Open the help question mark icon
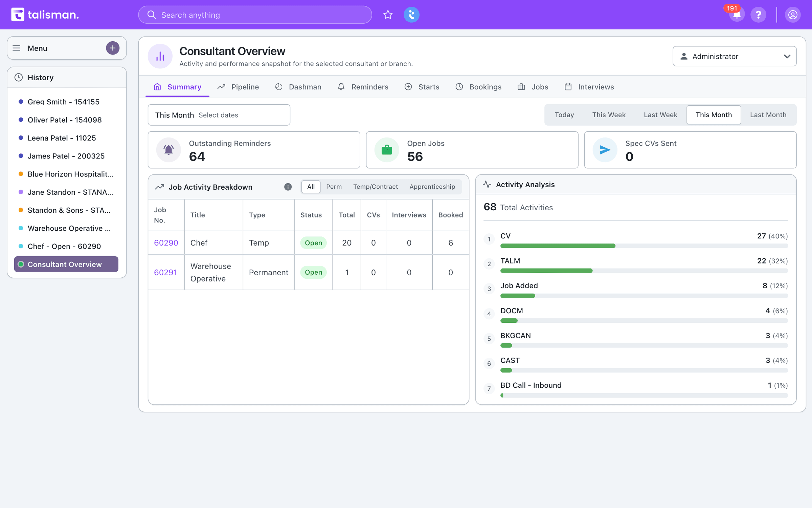Viewport: 812px width, 508px height. (x=758, y=15)
